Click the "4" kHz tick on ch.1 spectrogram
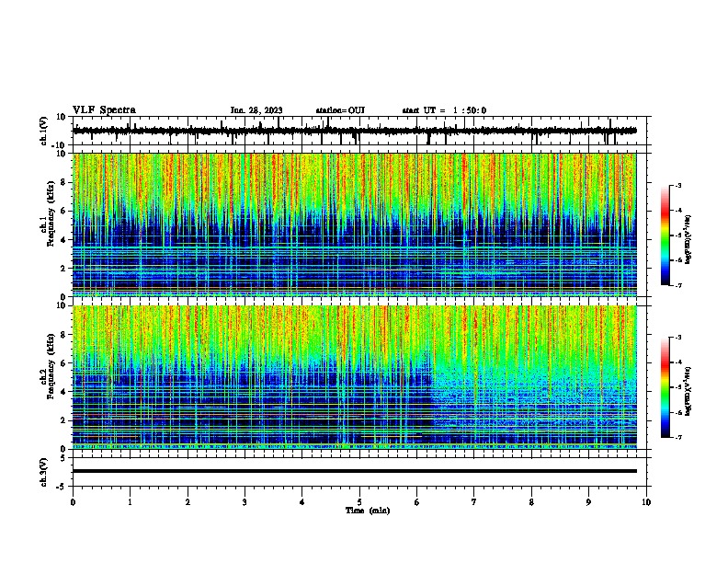Image resolution: width=728 pixels, height=563 pixels. [x=64, y=240]
